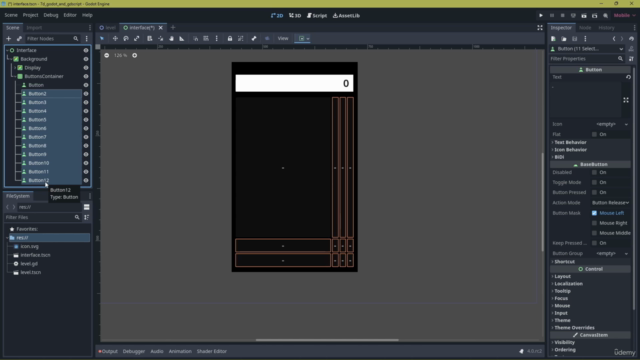Lock the selected nodes with padlock icon
Viewport: 640px width, 360px height.
pyautogui.click(x=230, y=38)
